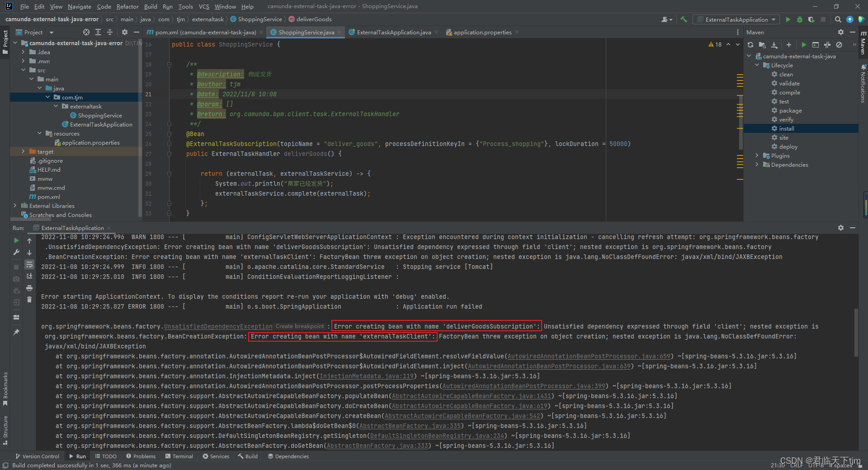Screen dimensions: 868x470
Task: Toggle soft-wrap in the Run console
Action: click(29, 265)
